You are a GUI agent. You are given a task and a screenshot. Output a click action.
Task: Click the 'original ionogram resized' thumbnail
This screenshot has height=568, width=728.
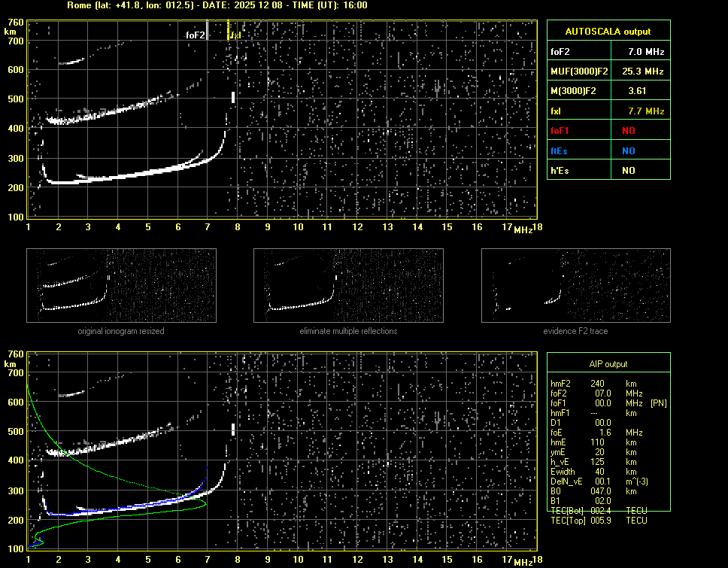click(121, 286)
